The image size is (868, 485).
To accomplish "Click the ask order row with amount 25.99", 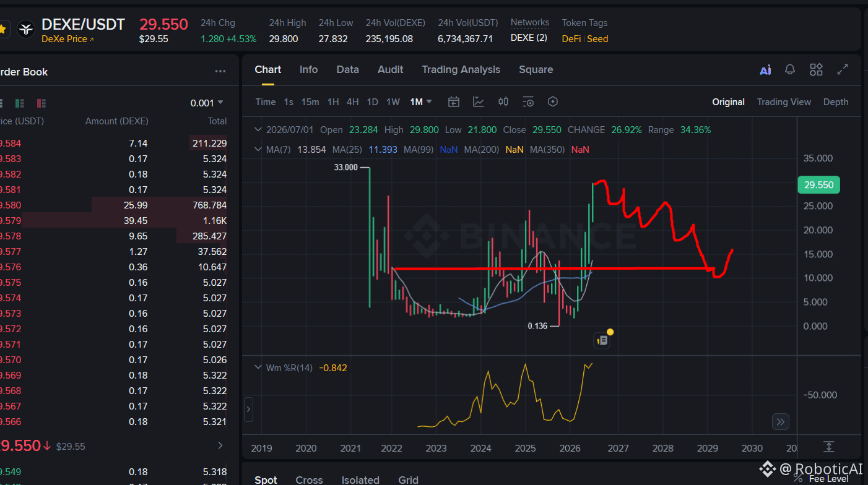I will [113, 205].
